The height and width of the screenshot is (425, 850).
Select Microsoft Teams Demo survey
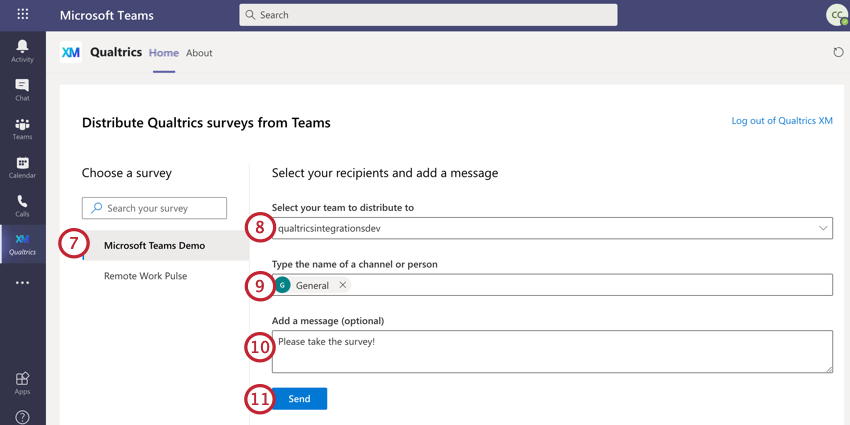(x=166, y=245)
